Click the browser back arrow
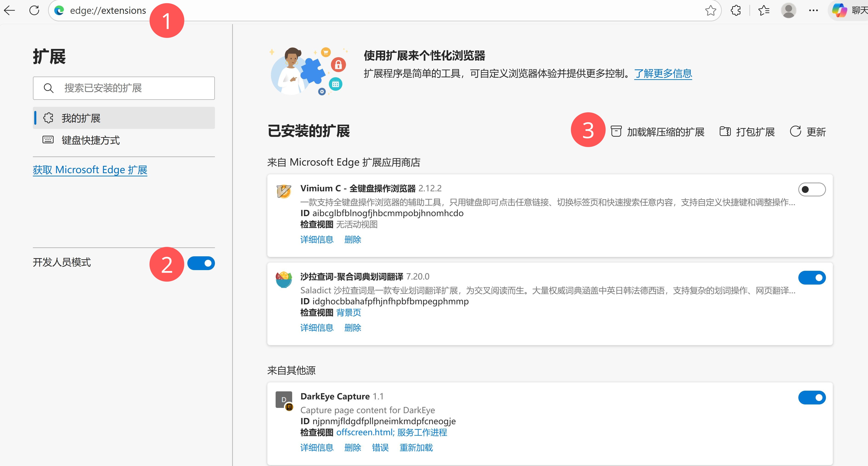 (x=9, y=10)
